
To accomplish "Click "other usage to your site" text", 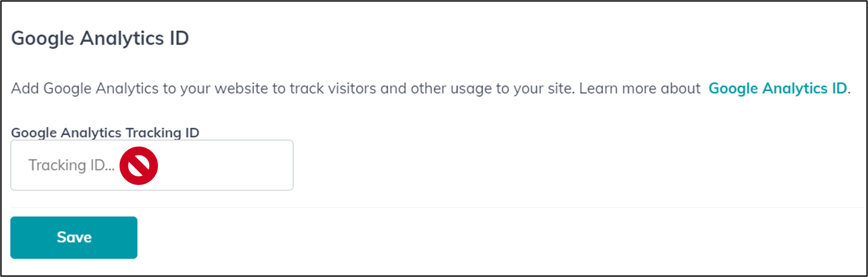I will [491, 89].
